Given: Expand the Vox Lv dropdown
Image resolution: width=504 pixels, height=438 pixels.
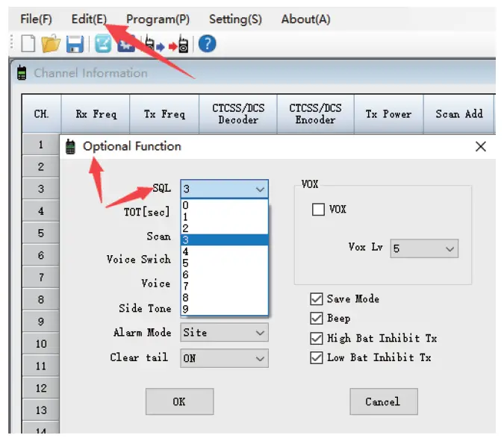Looking at the screenshot, I should coord(424,248).
